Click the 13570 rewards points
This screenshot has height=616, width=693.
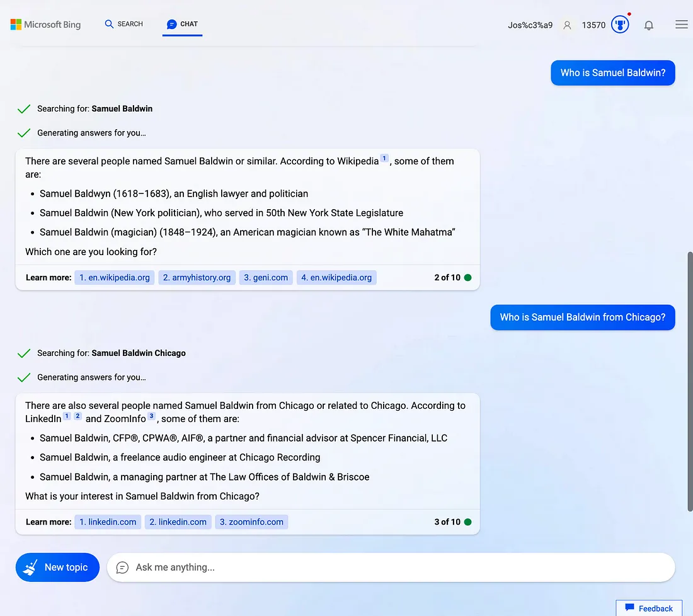point(593,25)
